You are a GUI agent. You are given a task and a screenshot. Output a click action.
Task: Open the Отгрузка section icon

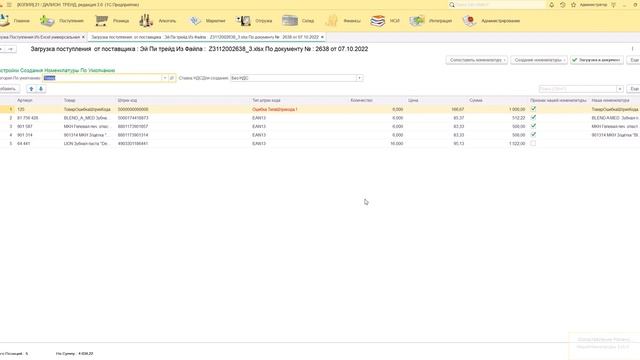pyautogui.click(x=243, y=20)
